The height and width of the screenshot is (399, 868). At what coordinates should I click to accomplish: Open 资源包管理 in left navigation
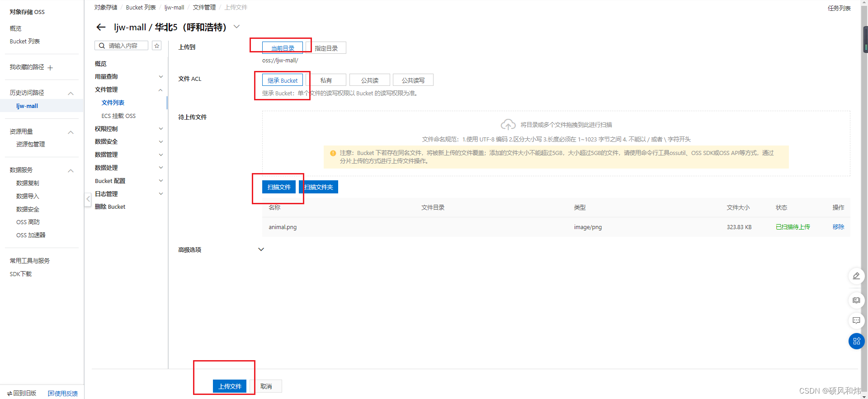tap(30, 144)
